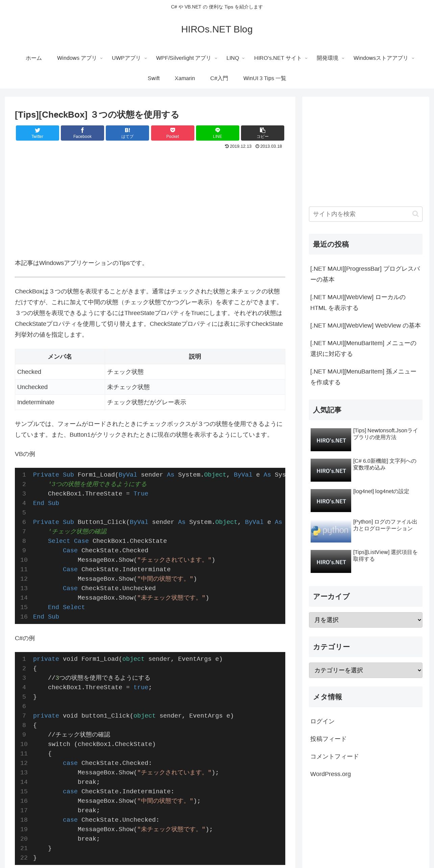The width and height of the screenshot is (434, 868).
Task: Share article on Twitter
Action: pos(37,133)
